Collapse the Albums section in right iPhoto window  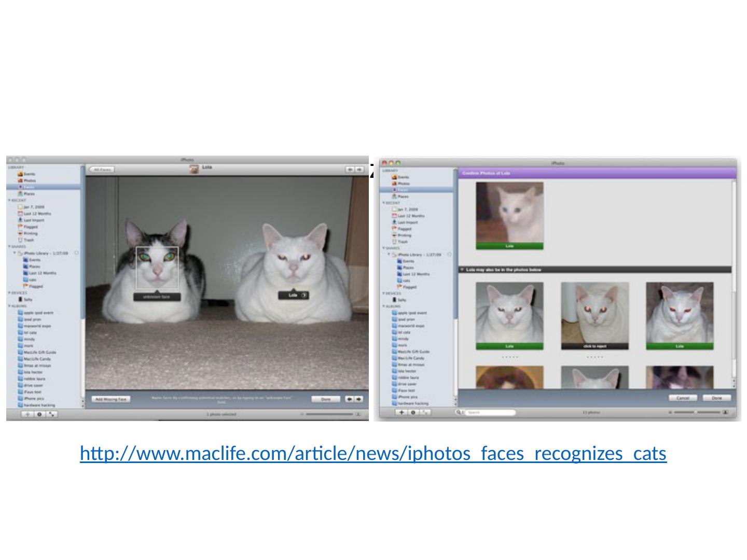pyautogui.click(x=383, y=306)
